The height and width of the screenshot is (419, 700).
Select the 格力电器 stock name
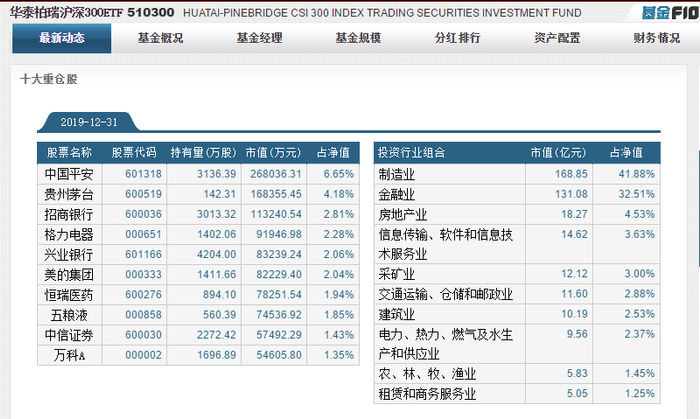pyautogui.click(x=69, y=234)
